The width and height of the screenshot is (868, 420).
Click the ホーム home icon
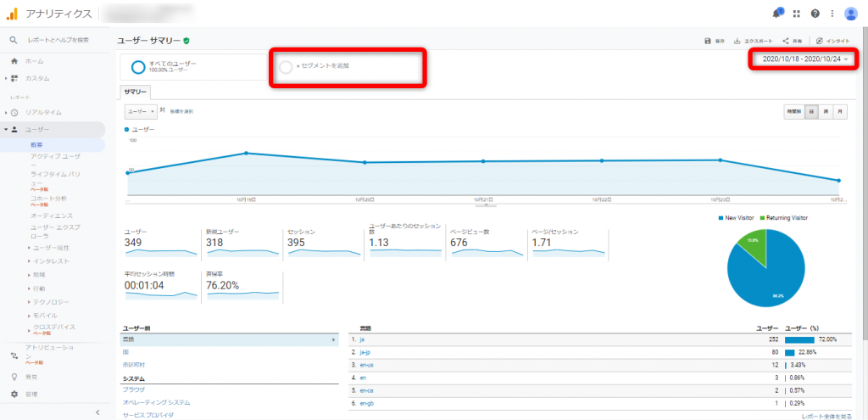14,61
